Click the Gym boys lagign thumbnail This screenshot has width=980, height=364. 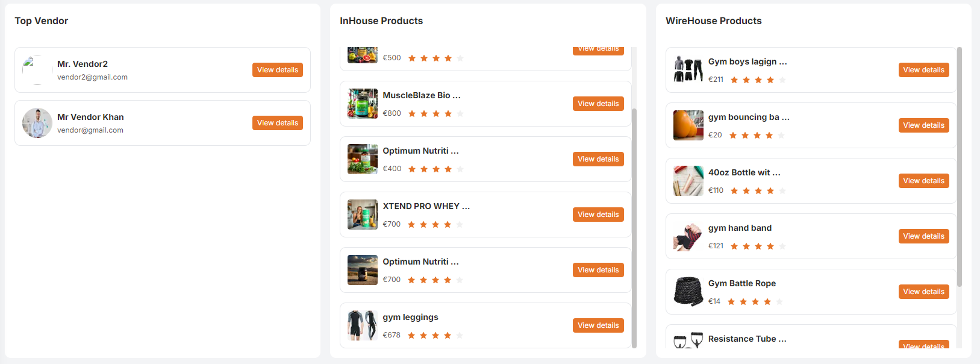click(x=688, y=70)
